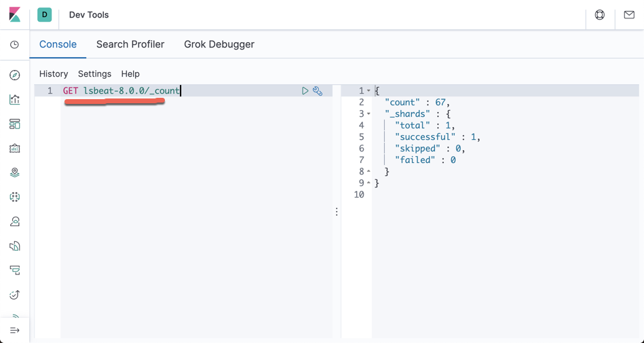Open console Settings
Image resolution: width=644 pixels, height=343 pixels.
(x=94, y=73)
